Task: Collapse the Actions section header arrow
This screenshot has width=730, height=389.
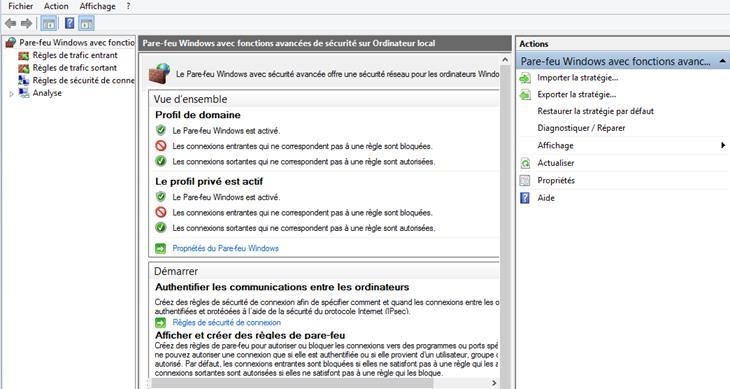Action: pyautogui.click(x=722, y=61)
